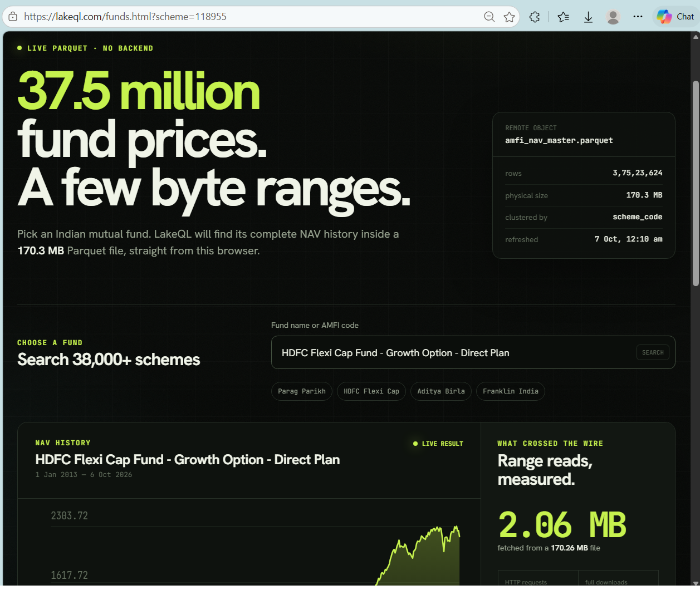This screenshot has height=590, width=700.
Task: Click the LIVE RESULT indicator
Action: [x=438, y=444]
